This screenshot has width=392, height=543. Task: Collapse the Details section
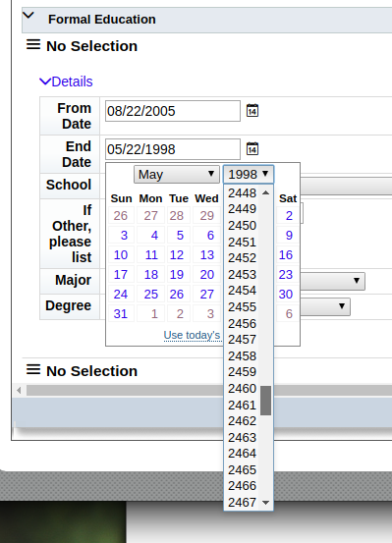(x=45, y=81)
